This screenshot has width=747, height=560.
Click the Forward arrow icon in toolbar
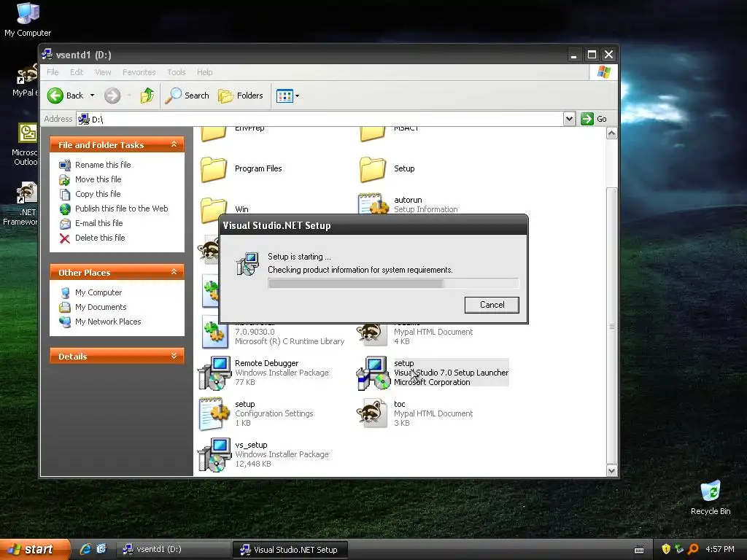(x=112, y=96)
